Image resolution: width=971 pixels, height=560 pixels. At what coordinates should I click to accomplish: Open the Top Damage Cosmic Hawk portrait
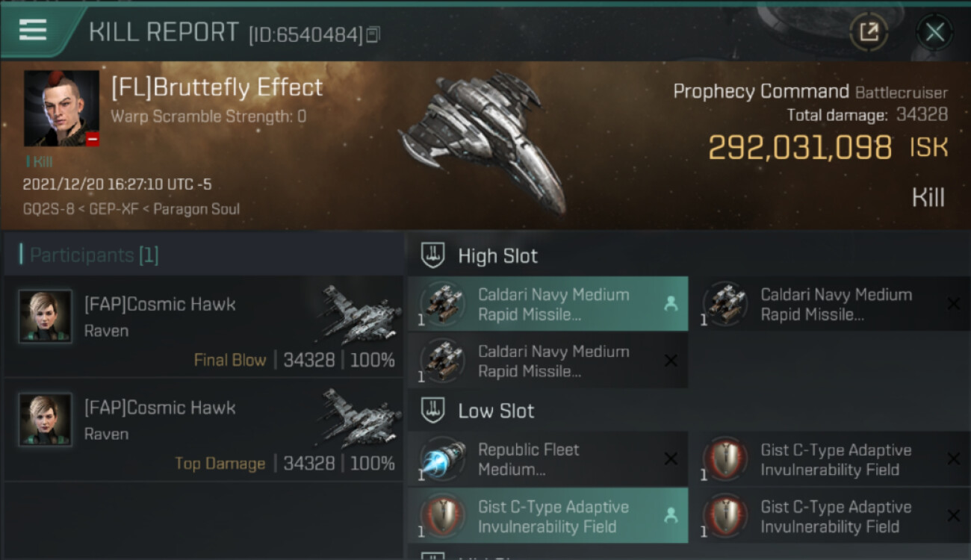coord(46,420)
